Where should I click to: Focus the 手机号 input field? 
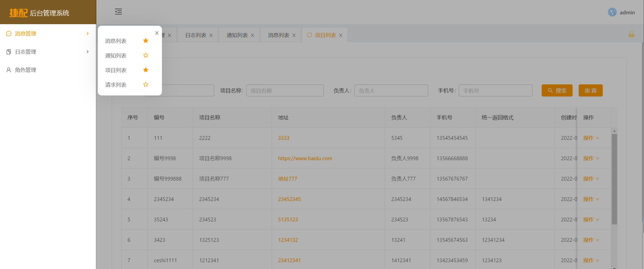(x=495, y=90)
